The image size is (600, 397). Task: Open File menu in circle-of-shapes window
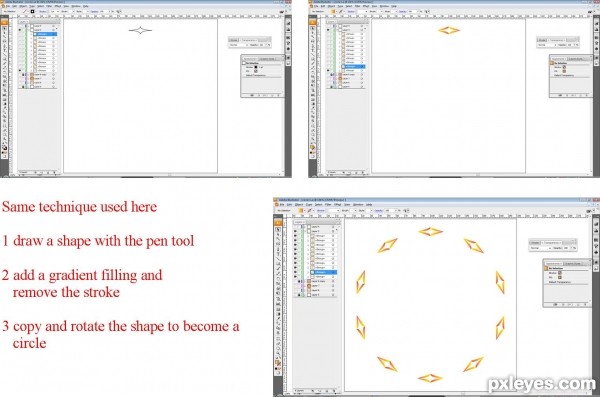(x=282, y=204)
